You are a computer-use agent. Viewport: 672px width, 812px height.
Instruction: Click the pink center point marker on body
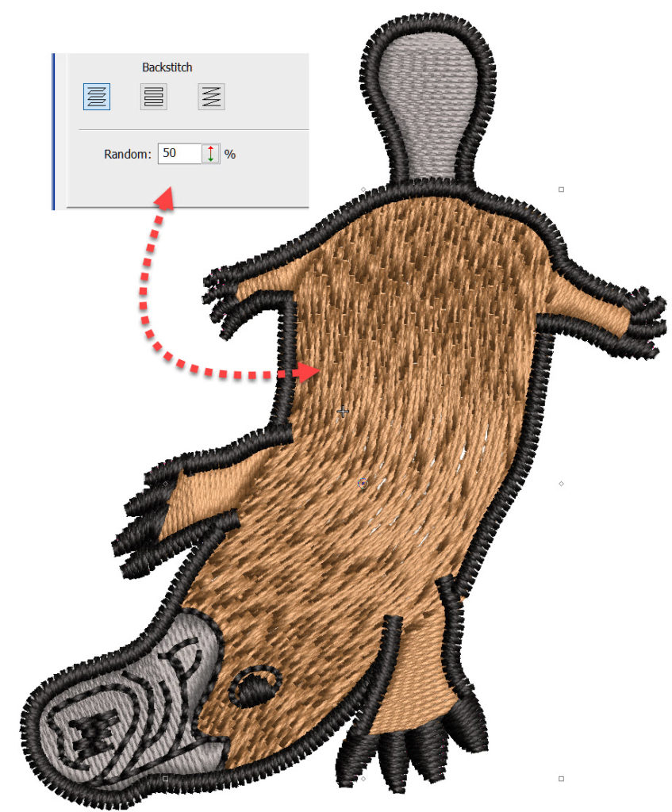click(x=363, y=482)
